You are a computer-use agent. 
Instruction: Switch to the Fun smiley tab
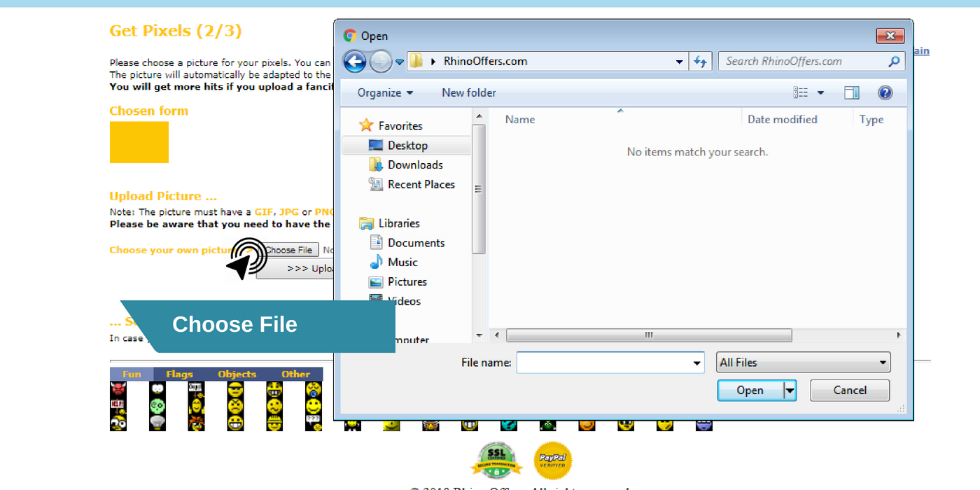[132, 374]
